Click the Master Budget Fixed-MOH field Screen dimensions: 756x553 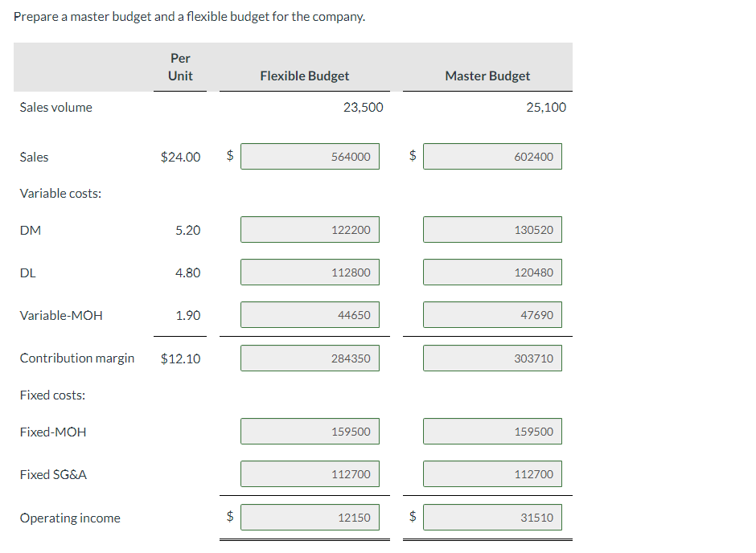pos(492,432)
